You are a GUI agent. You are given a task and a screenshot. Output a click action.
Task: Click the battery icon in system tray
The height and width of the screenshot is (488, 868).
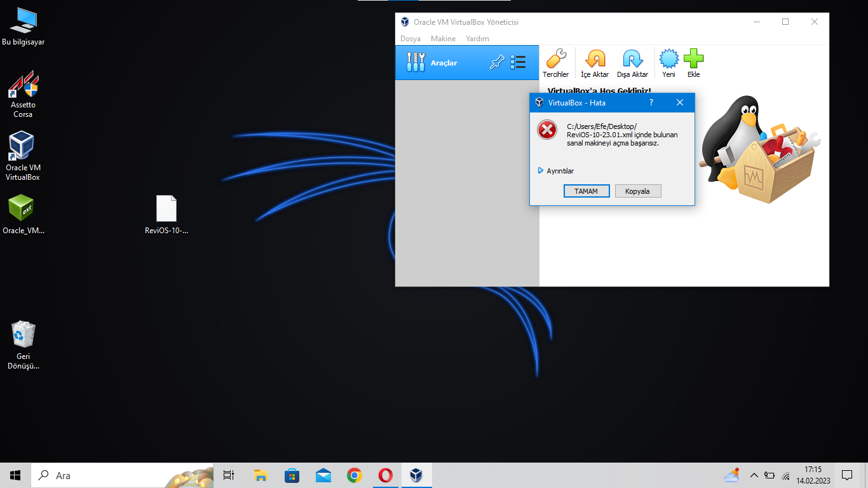770,475
